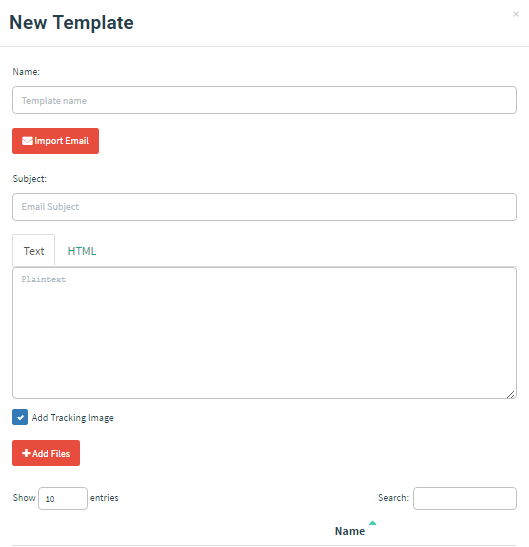The height and width of the screenshot is (547, 529).
Task: Click the New Template dialog title
Action: 71,22
